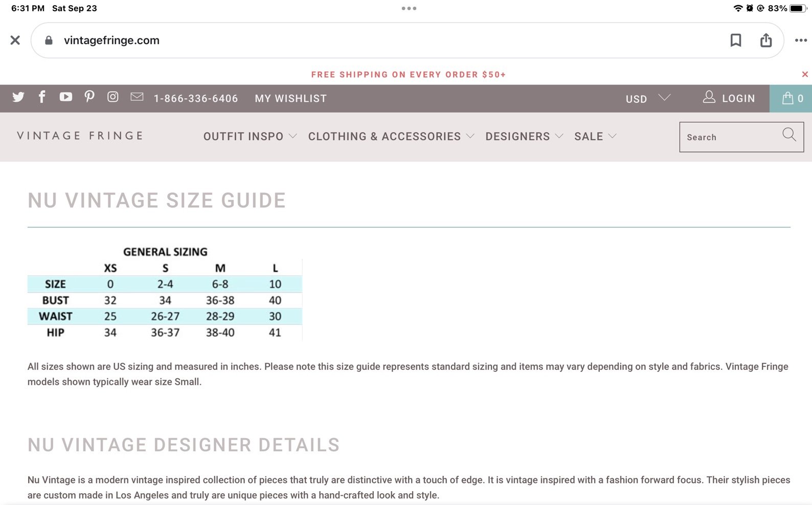Open Vintage Fringe Twitter page
This screenshot has width=812, height=505.
point(18,97)
